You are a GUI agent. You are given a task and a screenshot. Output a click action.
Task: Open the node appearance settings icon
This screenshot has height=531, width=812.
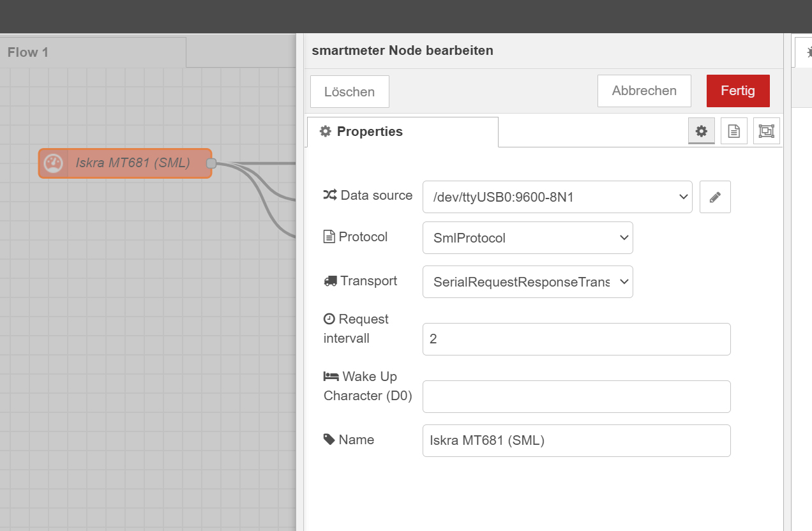(766, 131)
